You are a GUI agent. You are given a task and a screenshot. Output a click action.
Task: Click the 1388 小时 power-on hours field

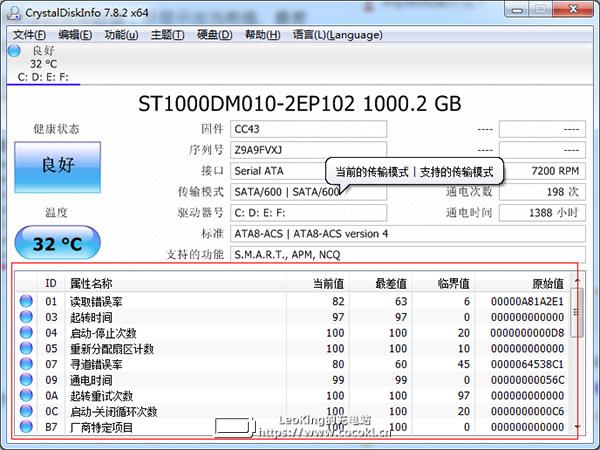click(x=542, y=213)
